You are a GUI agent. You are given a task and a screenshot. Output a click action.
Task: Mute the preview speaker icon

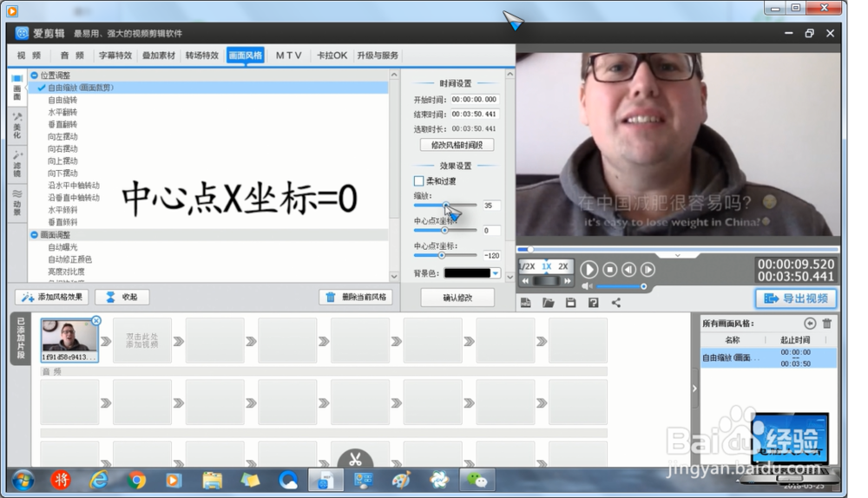click(587, 286)
